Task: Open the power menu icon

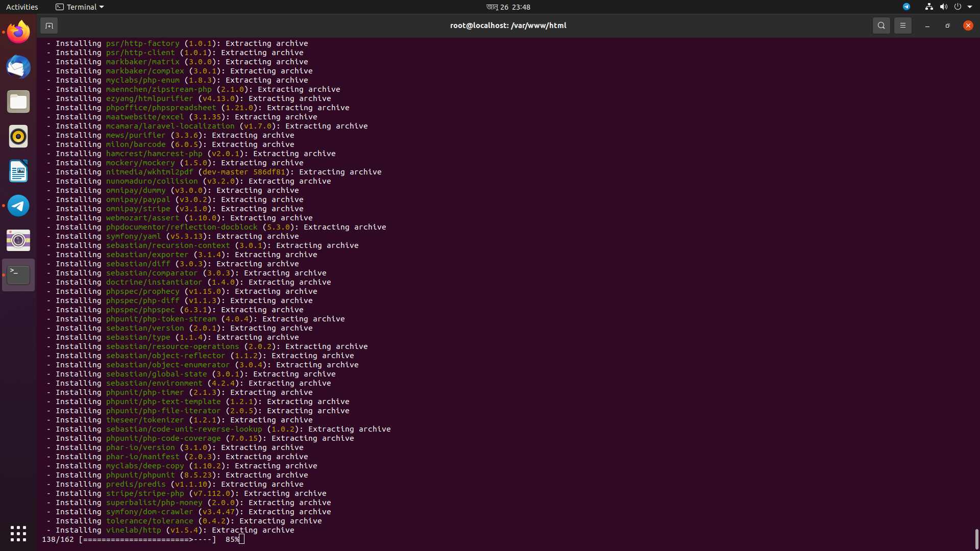Action: (958, 7)
